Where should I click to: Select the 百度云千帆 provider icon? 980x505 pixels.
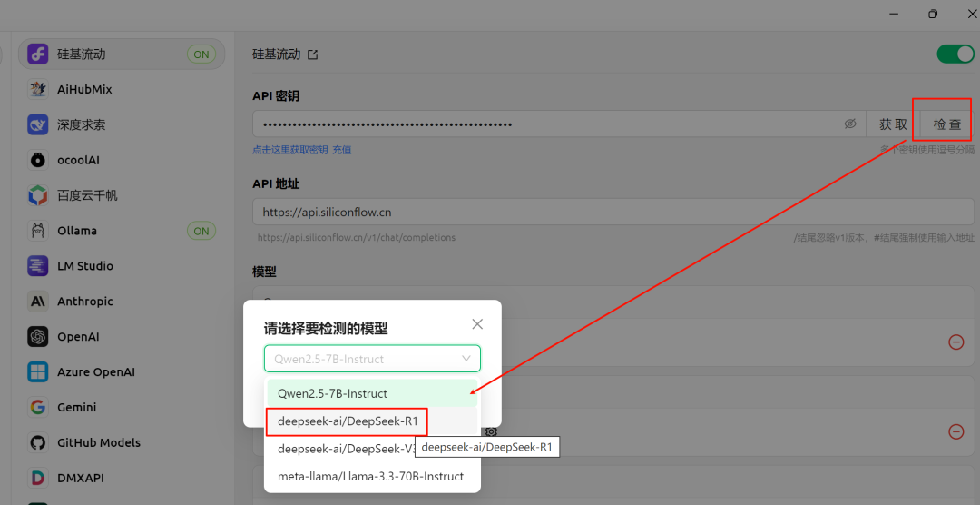coord(37,195)
